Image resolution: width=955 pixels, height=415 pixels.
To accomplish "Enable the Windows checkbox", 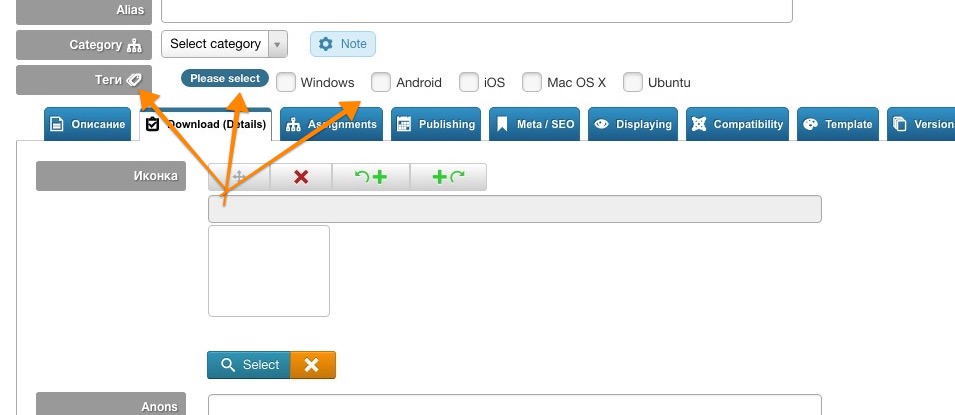I will tap(286, 82).
